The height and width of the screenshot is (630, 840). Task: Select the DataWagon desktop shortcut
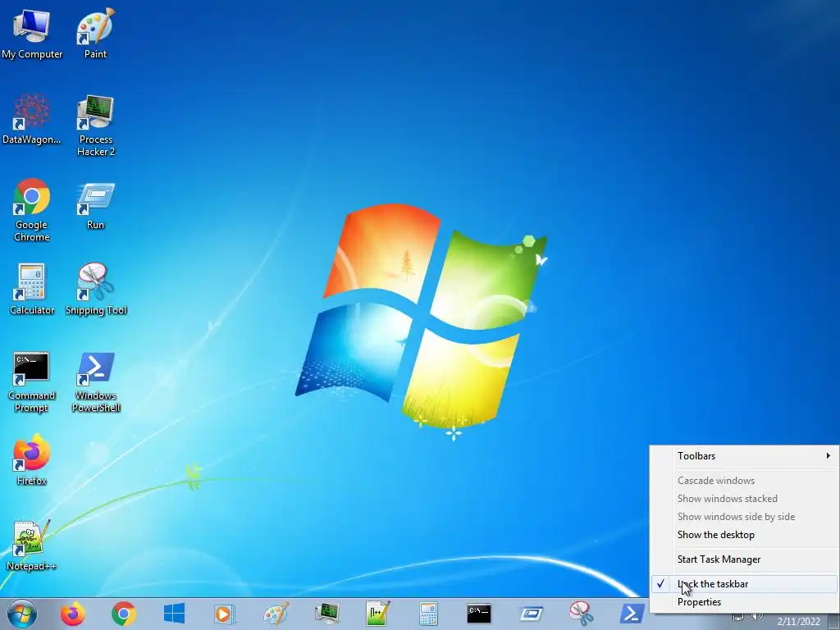point(32,119)
